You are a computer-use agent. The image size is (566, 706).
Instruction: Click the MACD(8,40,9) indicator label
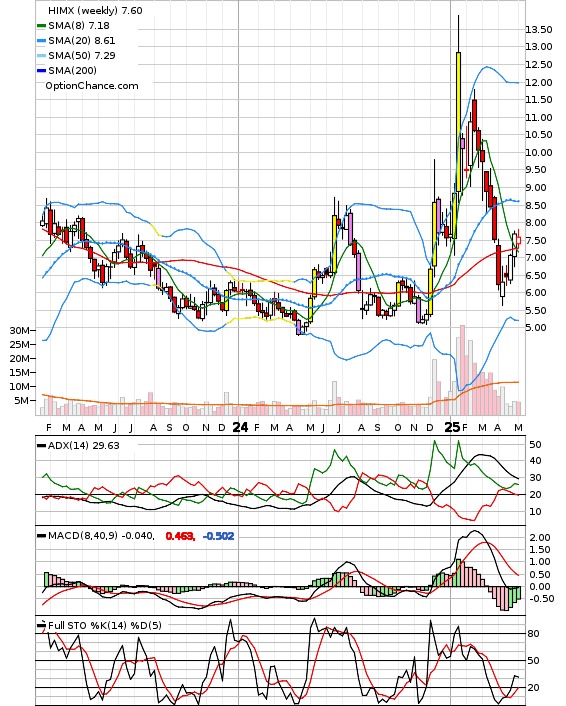point(101,536)
